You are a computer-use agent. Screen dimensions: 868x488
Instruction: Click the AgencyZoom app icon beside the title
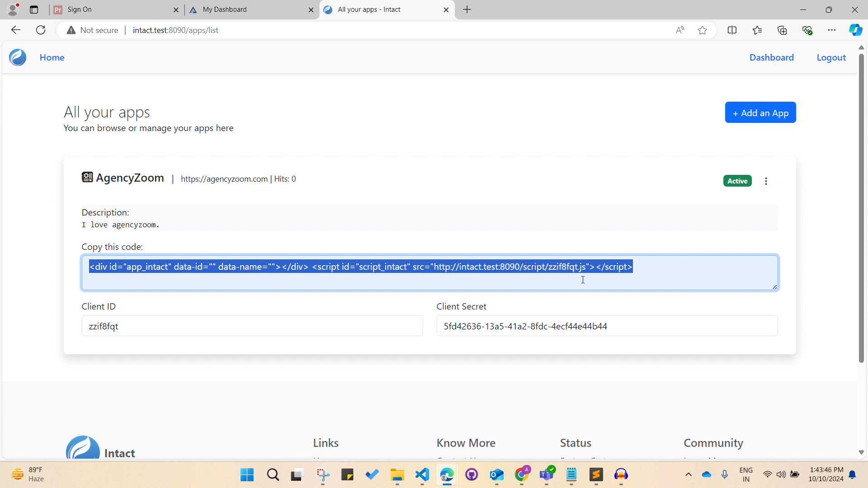[x=87, y=178]
